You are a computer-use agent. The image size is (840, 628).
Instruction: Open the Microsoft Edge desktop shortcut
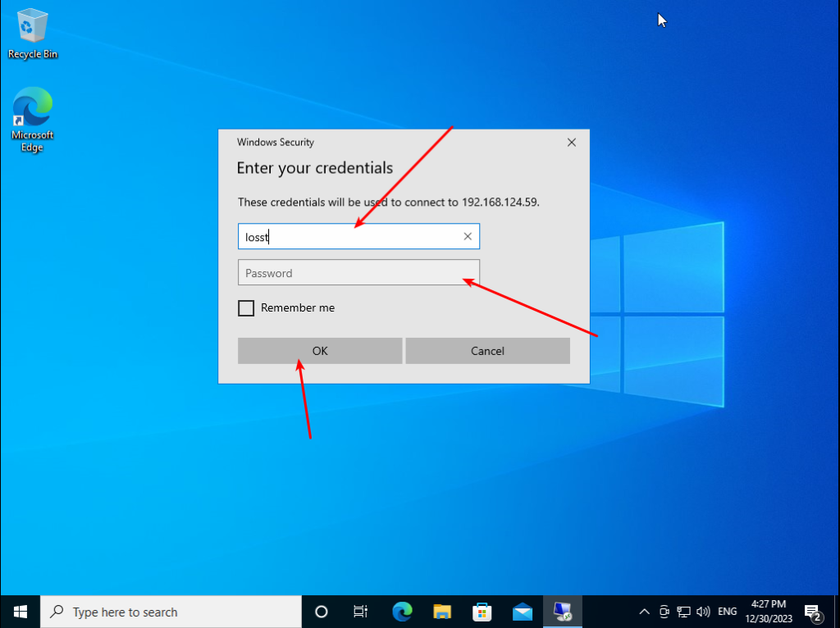(x=32, y=120)
